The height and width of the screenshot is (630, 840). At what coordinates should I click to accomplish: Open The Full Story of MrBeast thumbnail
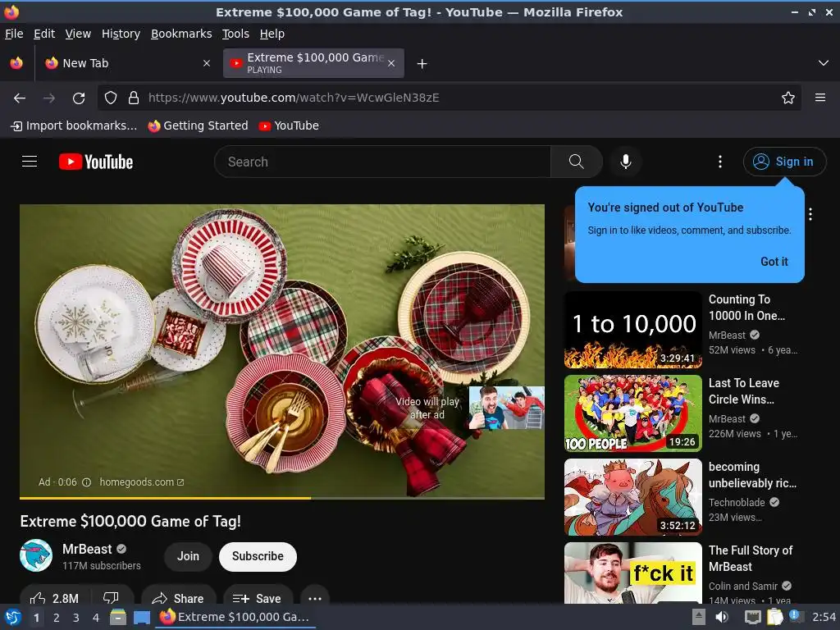pyautogui.click(x=632, y=573)
